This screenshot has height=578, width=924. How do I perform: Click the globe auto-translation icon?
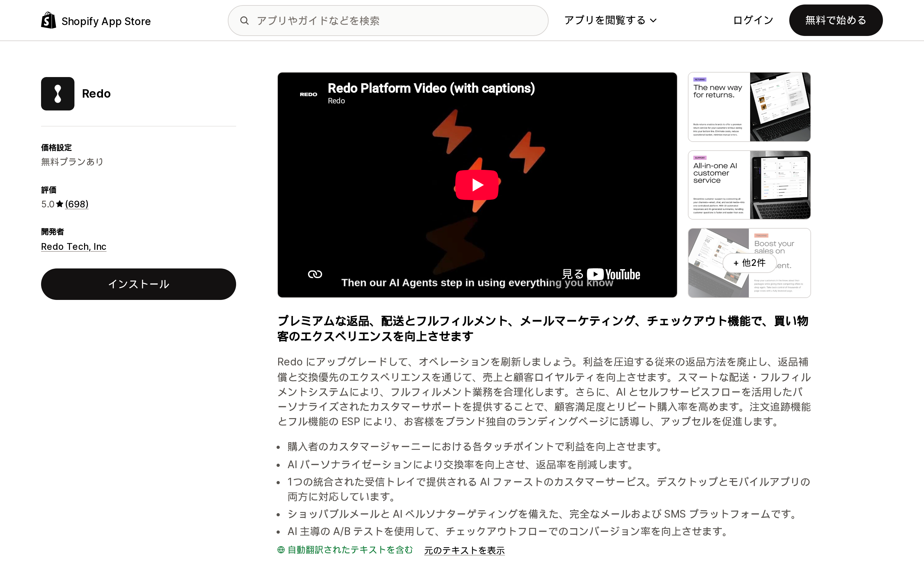click(x=281, y=550)
